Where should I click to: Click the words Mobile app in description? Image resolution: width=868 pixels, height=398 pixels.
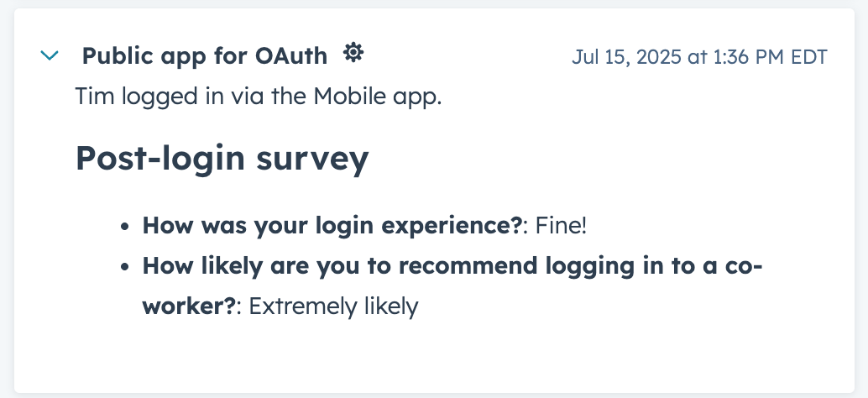pyautogui.click(x=378, y=97)
